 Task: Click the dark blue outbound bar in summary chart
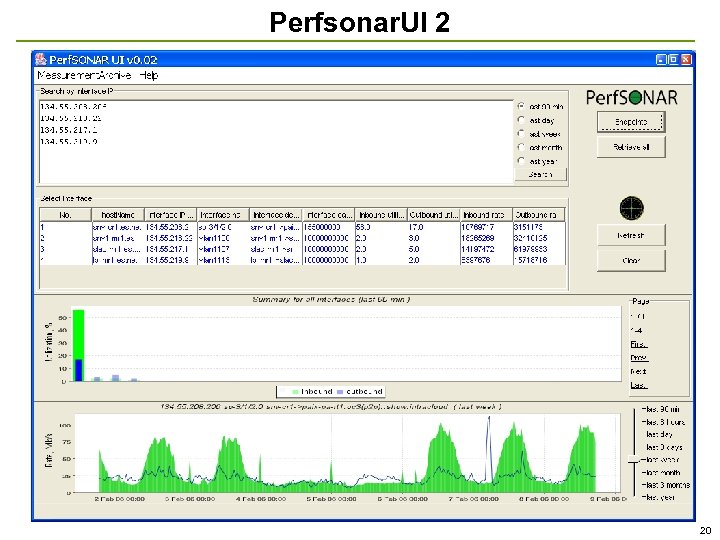point(79,370)
